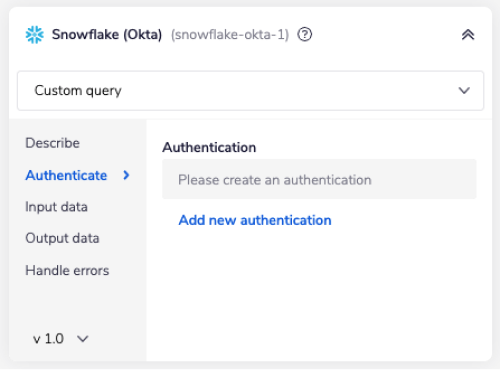Click the chevron next to Authenticate
The width and height of the screenshot is (500, 370).
coord(126,175)
